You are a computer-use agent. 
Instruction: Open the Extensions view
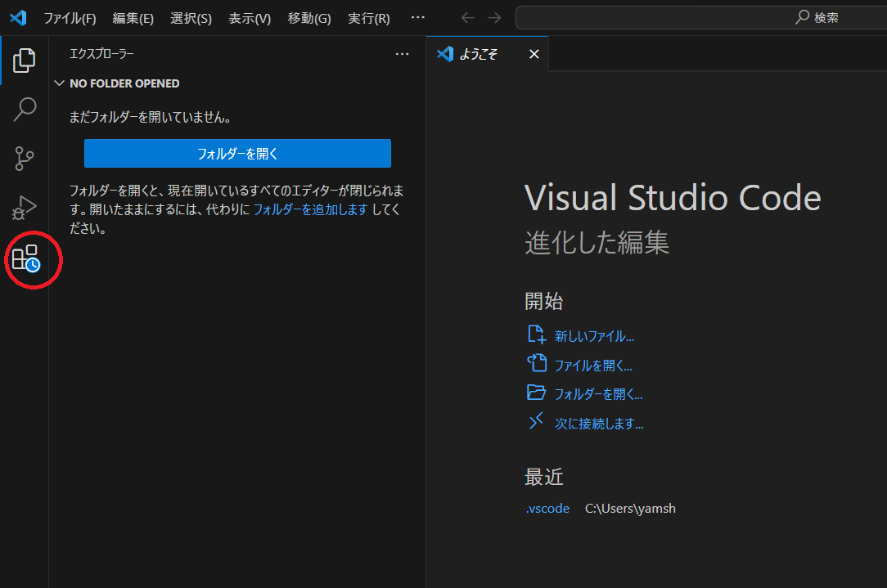point(26,259)
